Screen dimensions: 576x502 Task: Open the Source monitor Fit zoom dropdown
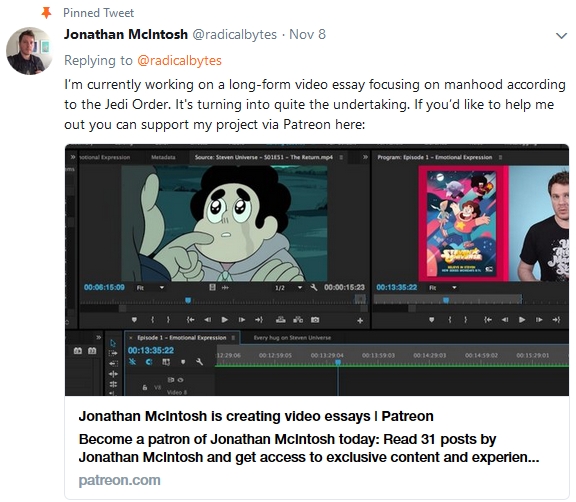click(x=150, y=288)
